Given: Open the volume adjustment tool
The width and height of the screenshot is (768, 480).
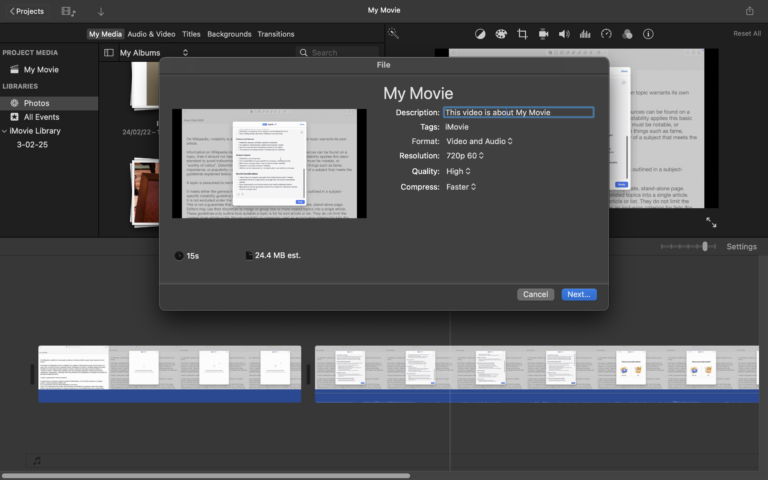Looking at the screenshot, I should pos(564,34).
